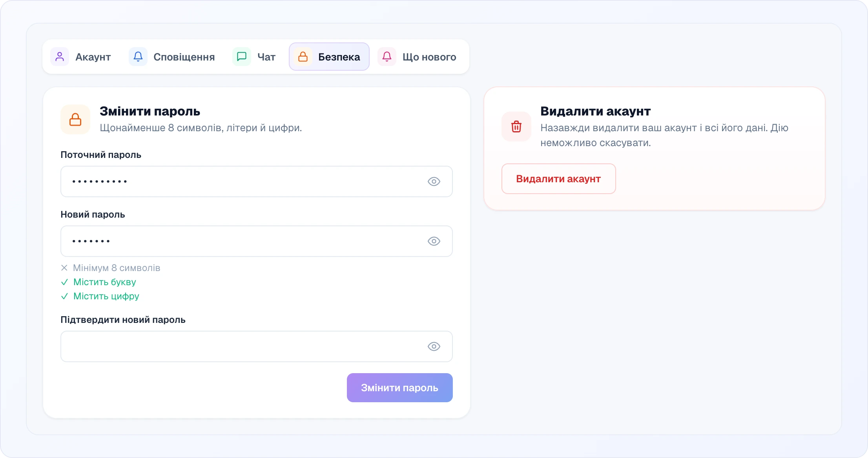Click the chat bubble icon beside Чат

(x=242, y=57)
